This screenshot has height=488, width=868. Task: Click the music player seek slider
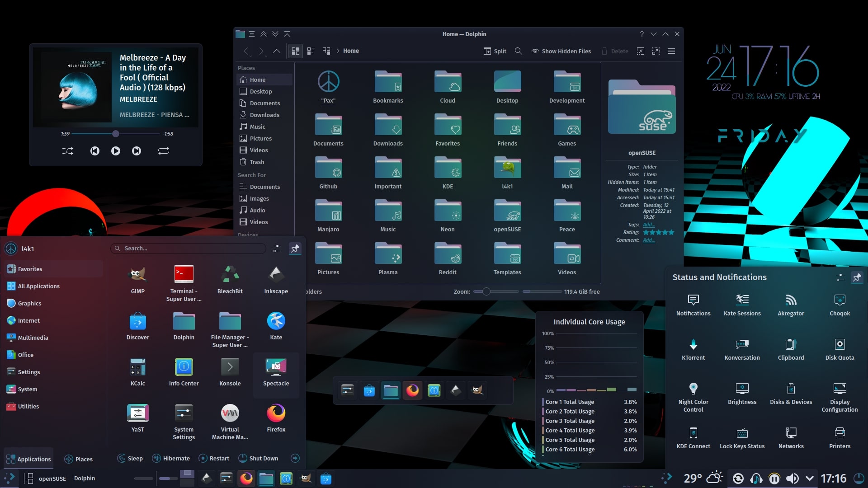click(116, 134)
